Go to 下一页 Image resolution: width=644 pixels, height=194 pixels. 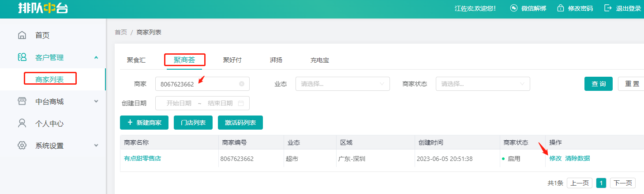pyautogui.click(x=623, y=183)
